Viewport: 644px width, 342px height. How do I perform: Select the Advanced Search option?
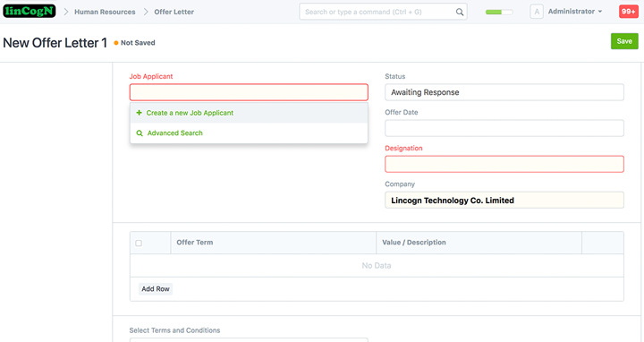tap(249, 133)
